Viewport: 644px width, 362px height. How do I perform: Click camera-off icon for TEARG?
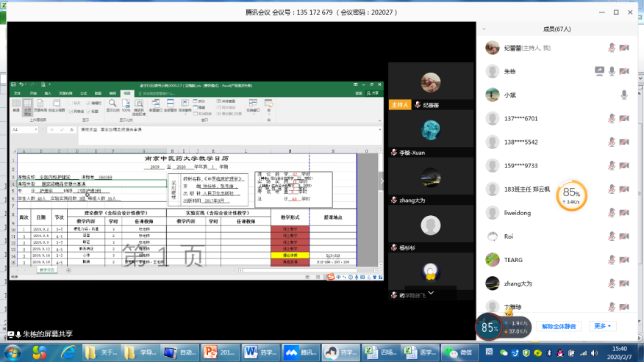click(624, 260)
